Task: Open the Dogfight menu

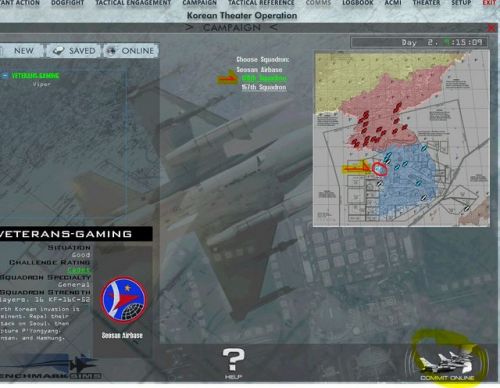Action: pyautogui.click(x=68, y=3)
